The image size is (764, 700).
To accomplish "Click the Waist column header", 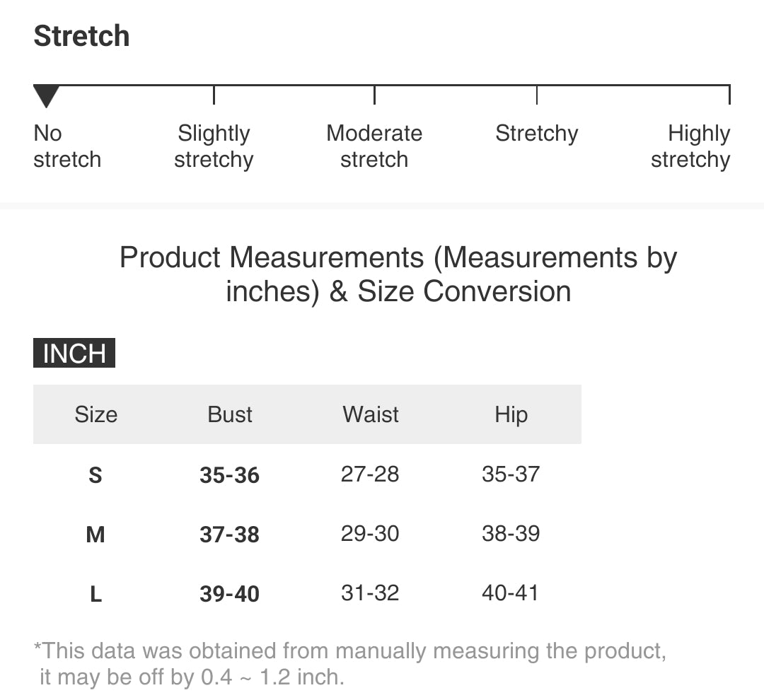I will 371,414.
